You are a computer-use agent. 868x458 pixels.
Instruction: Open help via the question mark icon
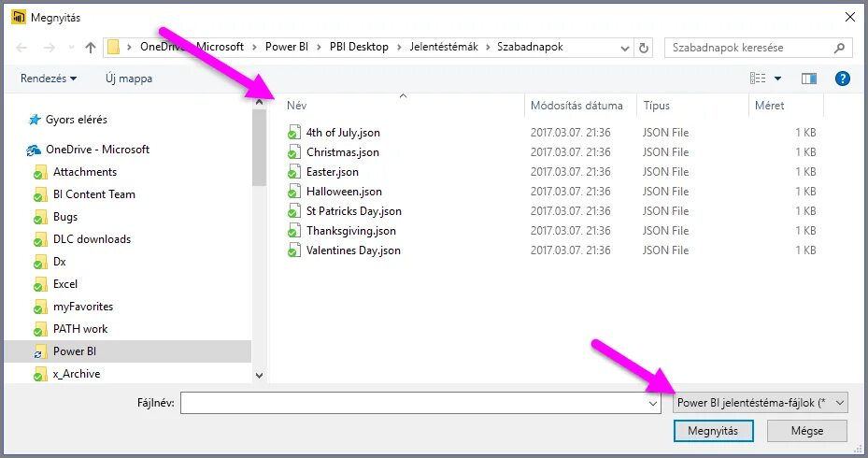pos(842,79)
